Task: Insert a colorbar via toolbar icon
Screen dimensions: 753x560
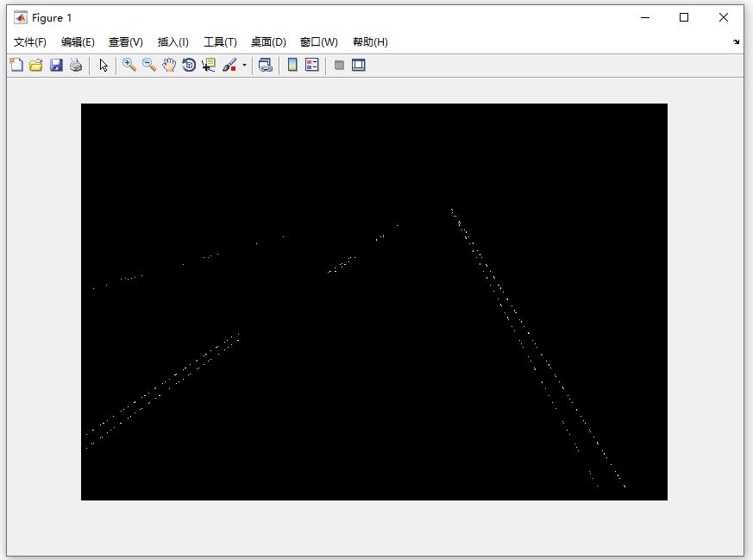Action: click(292, 65)
